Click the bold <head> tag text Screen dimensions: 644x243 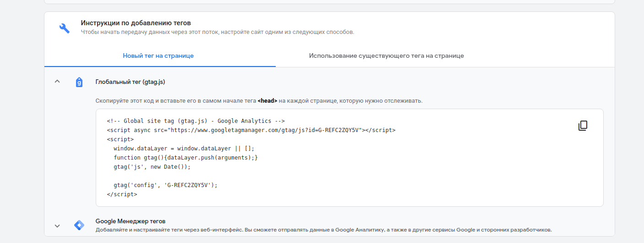pos(267,100)
